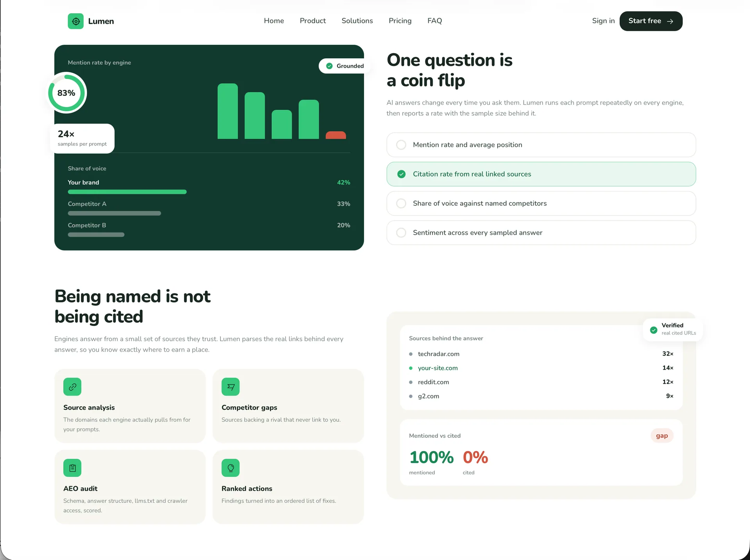Click the AEO audit card title

pyautogui.click(x=80, y=489)
